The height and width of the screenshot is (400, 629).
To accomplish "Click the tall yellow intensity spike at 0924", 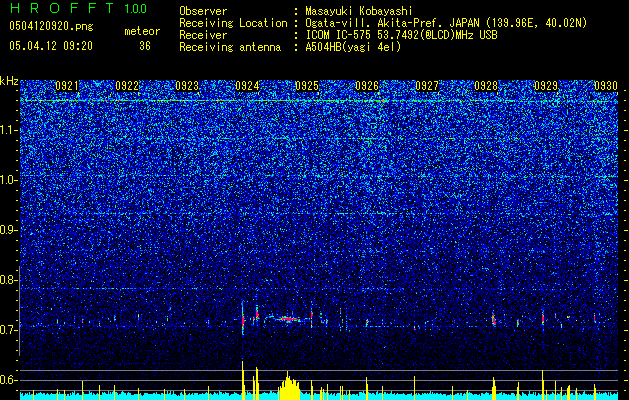I will tap(243, 380).
